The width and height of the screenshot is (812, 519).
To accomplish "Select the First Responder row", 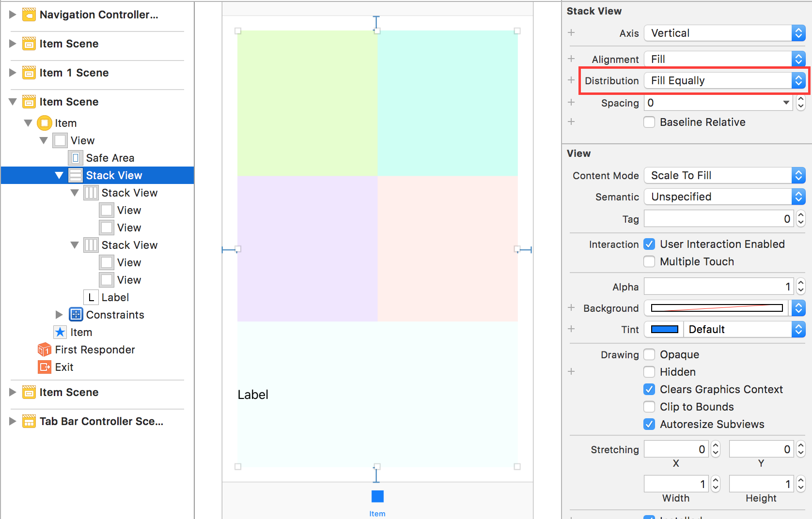I will (97, 350).
